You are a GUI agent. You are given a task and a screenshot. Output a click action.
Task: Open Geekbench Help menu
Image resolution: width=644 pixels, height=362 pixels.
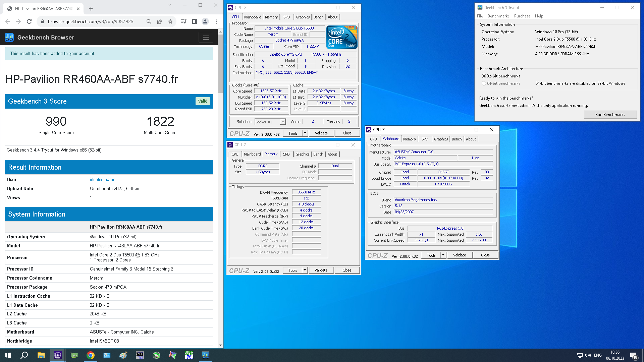click(x=539, y=16)
